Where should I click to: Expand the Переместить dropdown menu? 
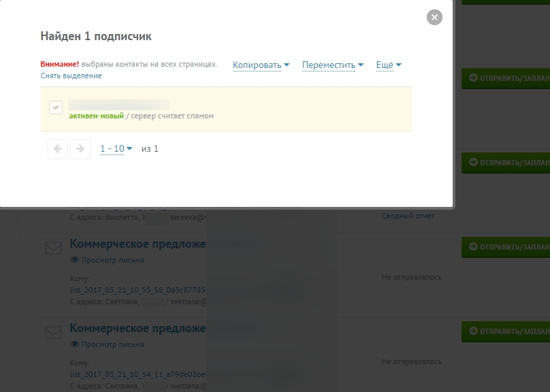pyautogui.click(x=332, y=65)
